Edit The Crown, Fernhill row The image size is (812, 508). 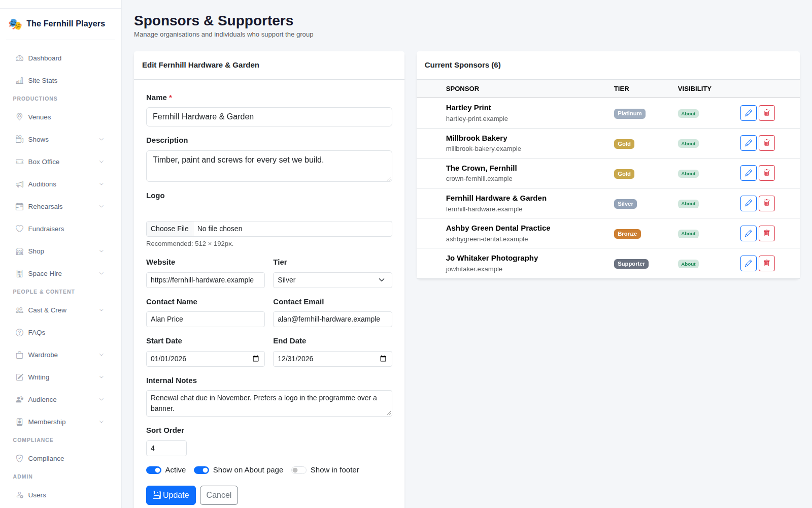tap(748, 173)
